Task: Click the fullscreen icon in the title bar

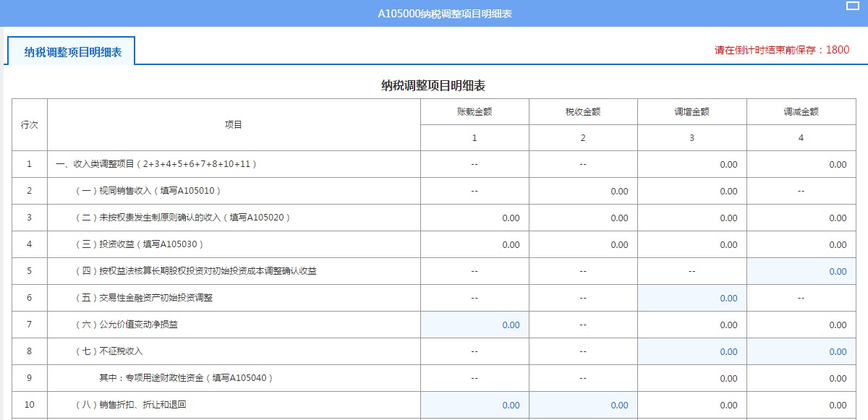Action: tap(852, 7)
